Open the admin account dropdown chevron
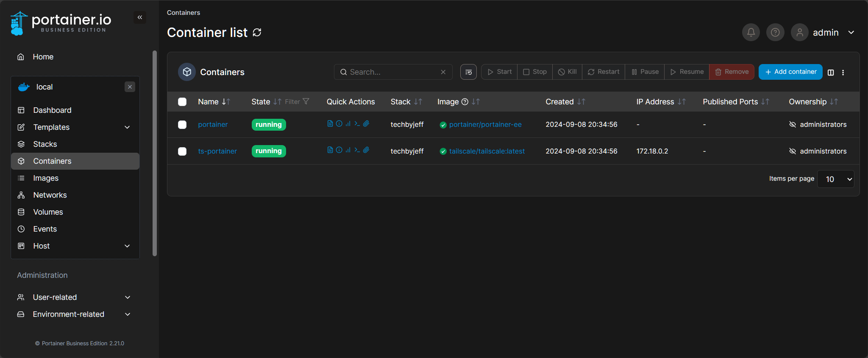The height and width of the screenshot is (358, 868). click(851, 33)
